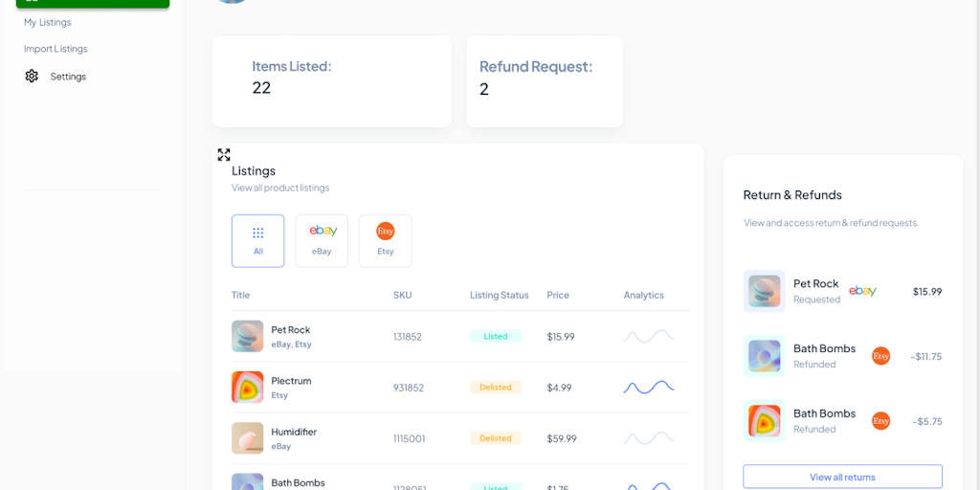Click Pet Rock title in Listings table
This screenshot has height=490, width=980.
[291, 330]
